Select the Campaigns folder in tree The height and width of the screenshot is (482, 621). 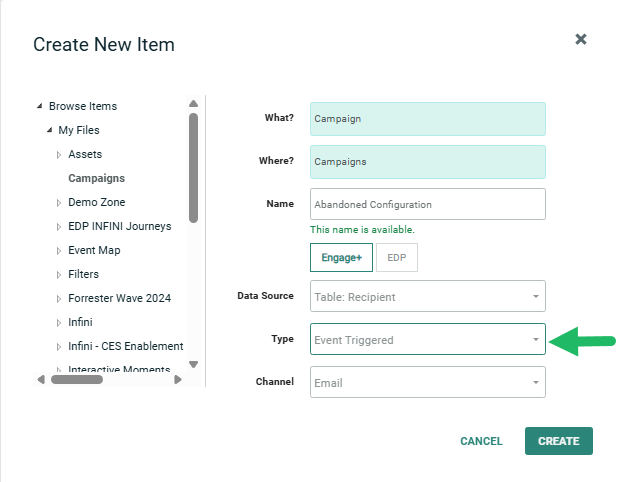pyautogui.click(x=96, y=178)
